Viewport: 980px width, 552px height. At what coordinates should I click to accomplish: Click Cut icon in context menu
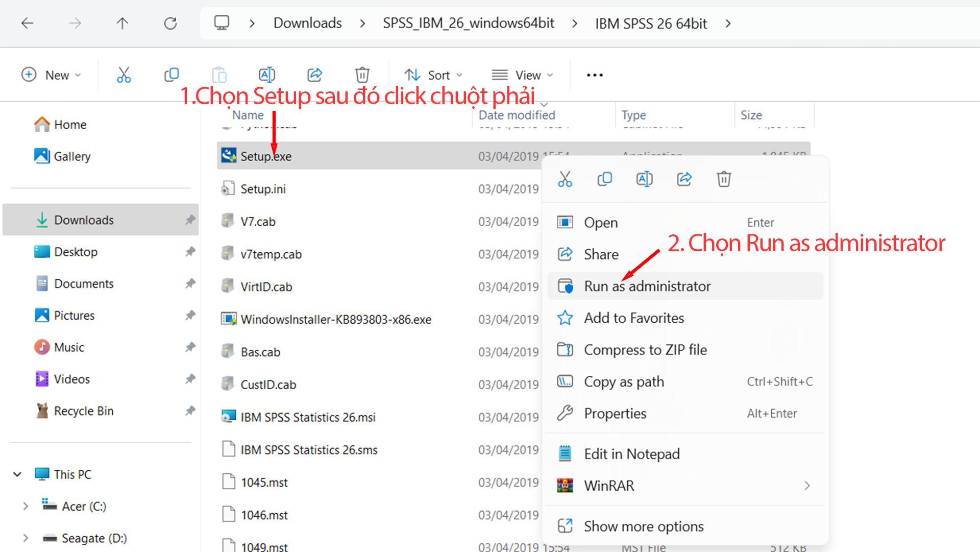click(x=565, y=179)
